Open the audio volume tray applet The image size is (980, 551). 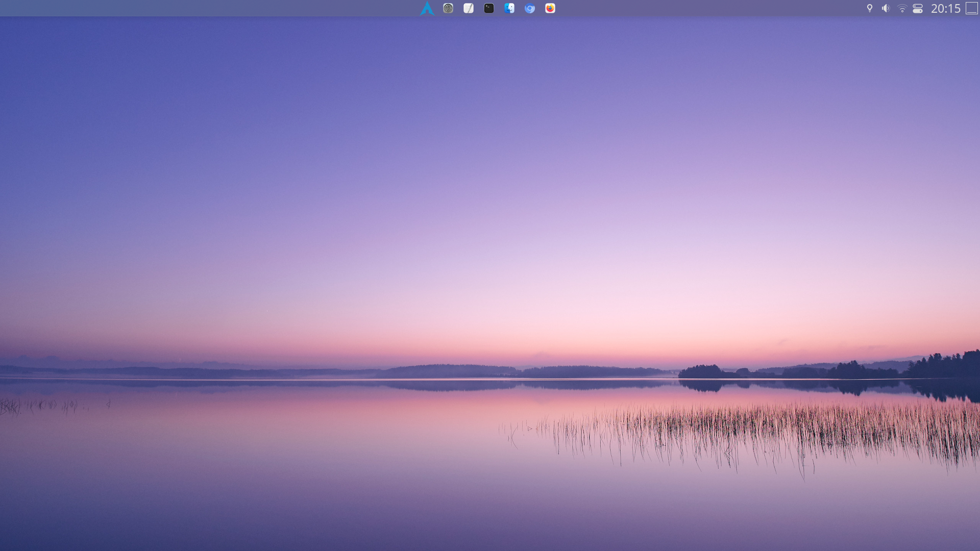pyautogui.click(x=886, y=8)
